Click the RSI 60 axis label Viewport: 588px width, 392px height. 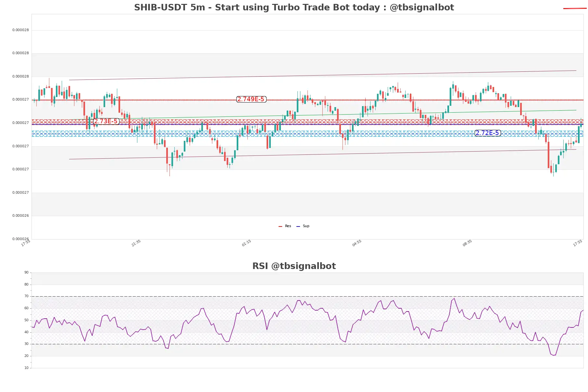[26, 308]
